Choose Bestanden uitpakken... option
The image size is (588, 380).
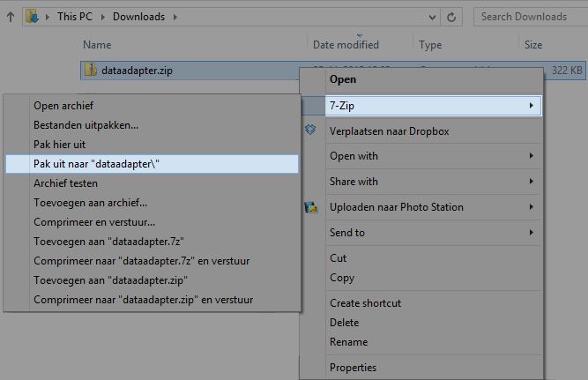(x=86, y=125)
